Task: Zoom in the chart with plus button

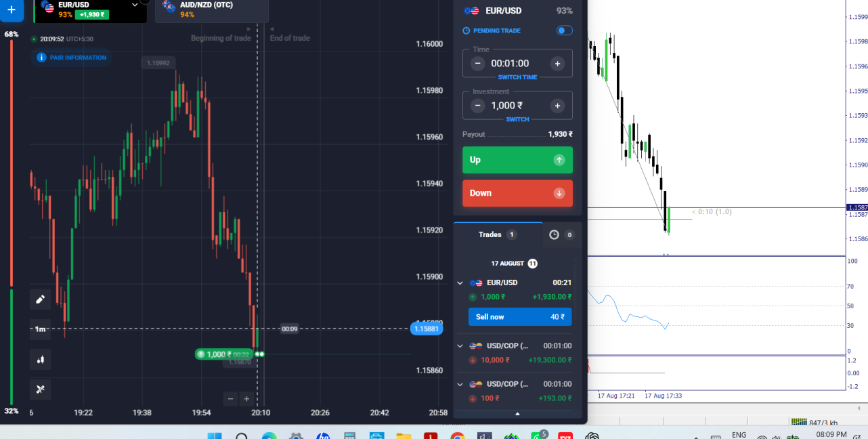Action: click(246, 399)
